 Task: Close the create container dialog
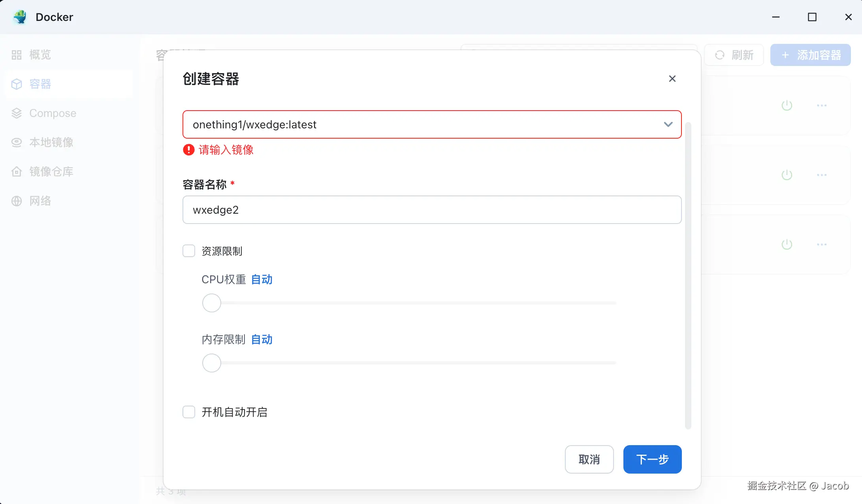coord(672,79)
